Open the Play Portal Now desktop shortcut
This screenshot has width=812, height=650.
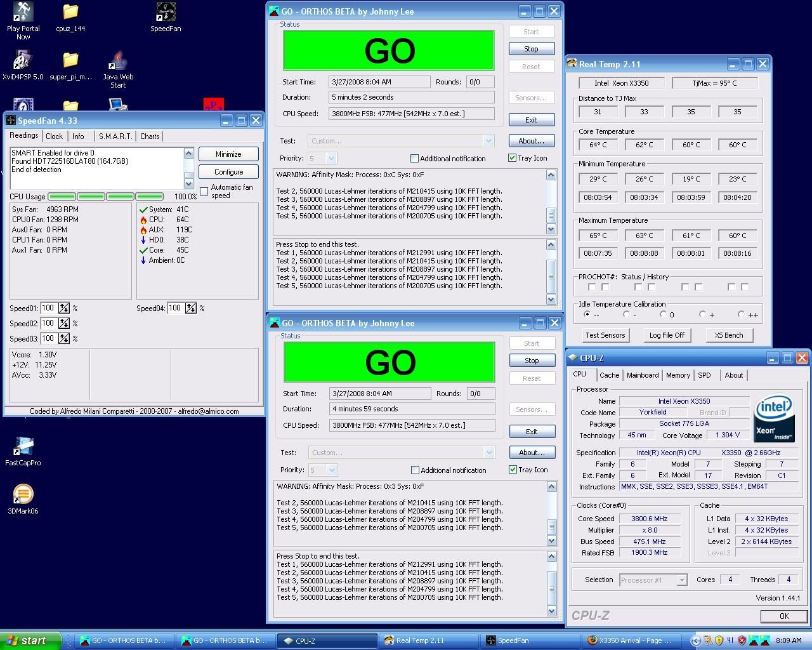[23, 20]
